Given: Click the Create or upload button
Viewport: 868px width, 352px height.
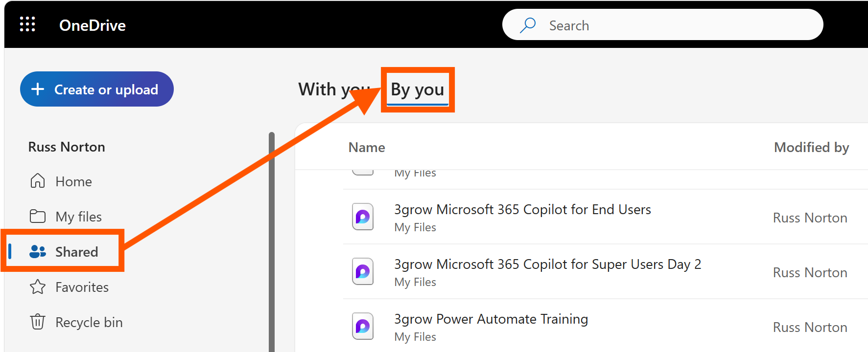Looking at the screenshot, I should 97,89.
